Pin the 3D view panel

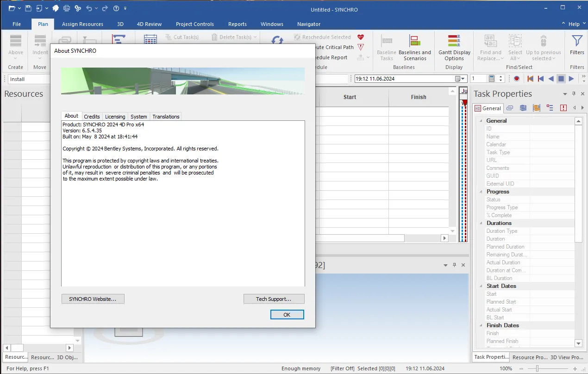click(x=455, y=265)
